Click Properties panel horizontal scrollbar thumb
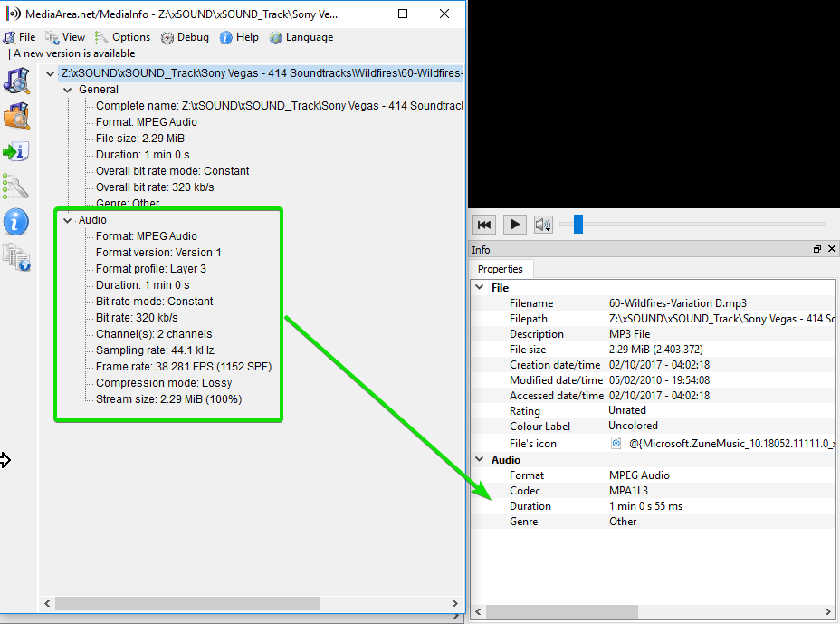Image resolution: width=840 pixels, height=624 pixels. tap(562, 611)
